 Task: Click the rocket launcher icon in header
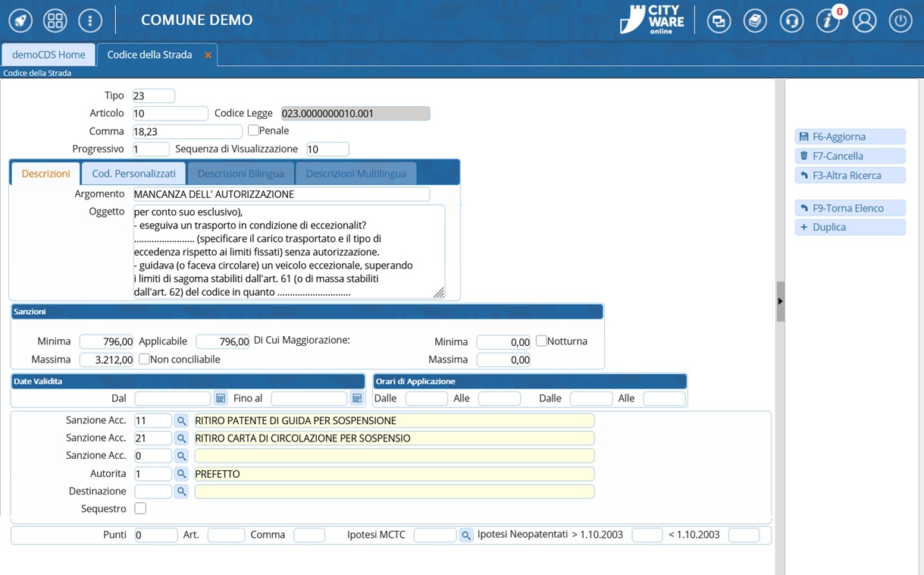(20, 20)
